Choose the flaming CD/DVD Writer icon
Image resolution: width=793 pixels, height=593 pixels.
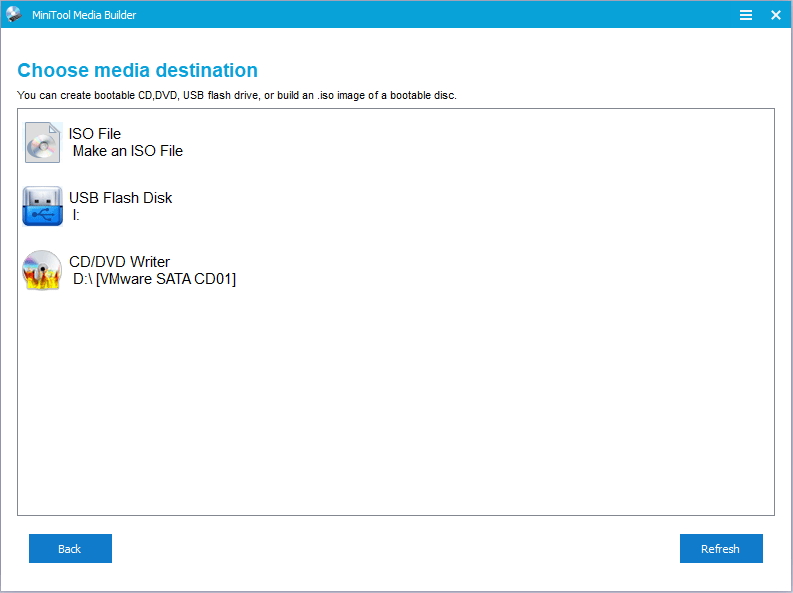[42, 270]
